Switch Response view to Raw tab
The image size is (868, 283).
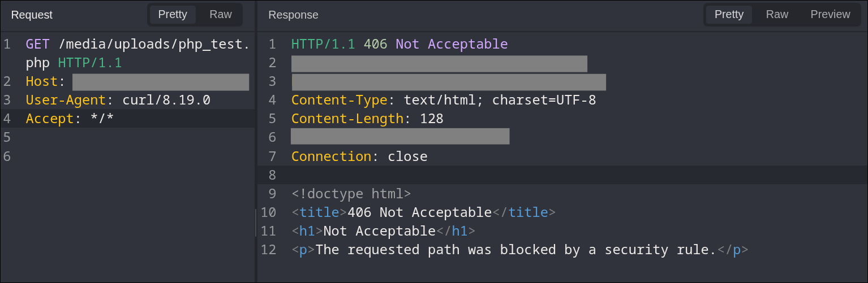[777, 15]
